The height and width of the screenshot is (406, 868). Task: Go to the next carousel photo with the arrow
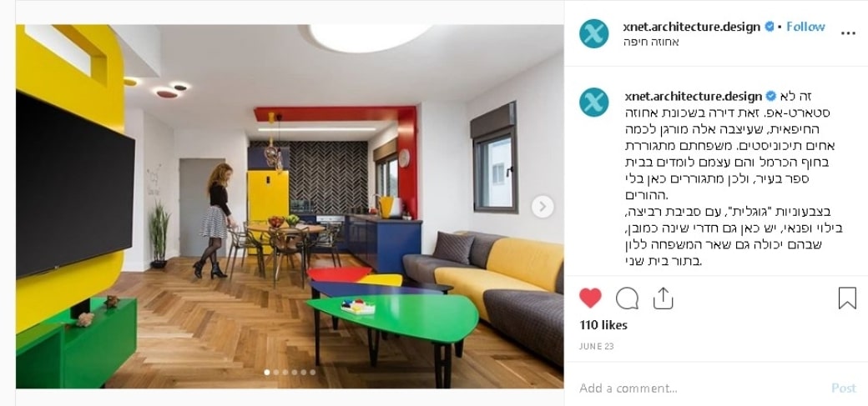coord(542,207)
